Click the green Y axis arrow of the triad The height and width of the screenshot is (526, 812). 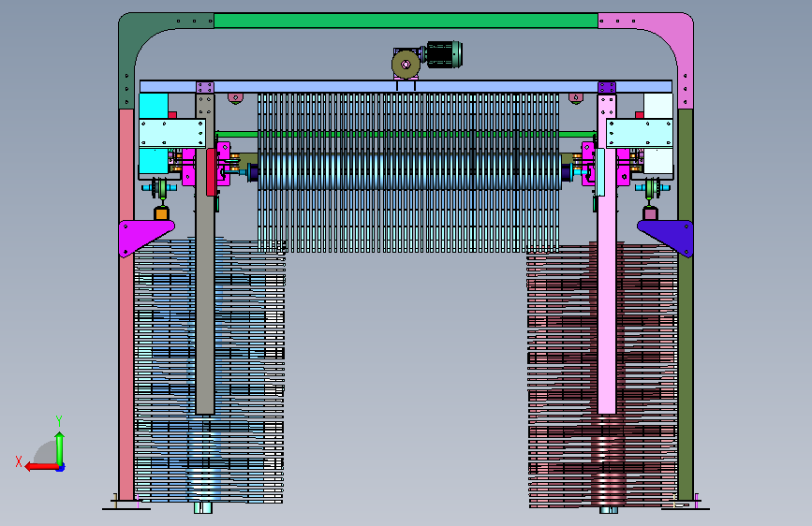pyautogui.click(x=60, y=448)
